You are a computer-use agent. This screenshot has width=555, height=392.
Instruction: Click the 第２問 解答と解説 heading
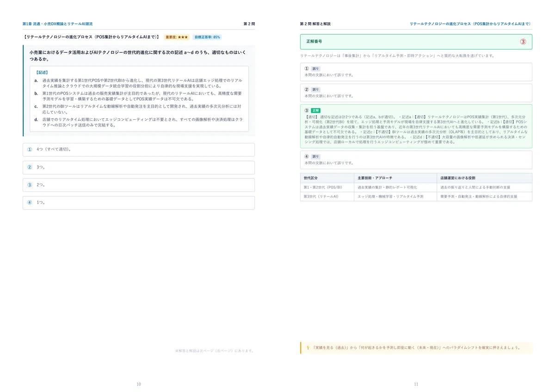click(x=315, y=24)
